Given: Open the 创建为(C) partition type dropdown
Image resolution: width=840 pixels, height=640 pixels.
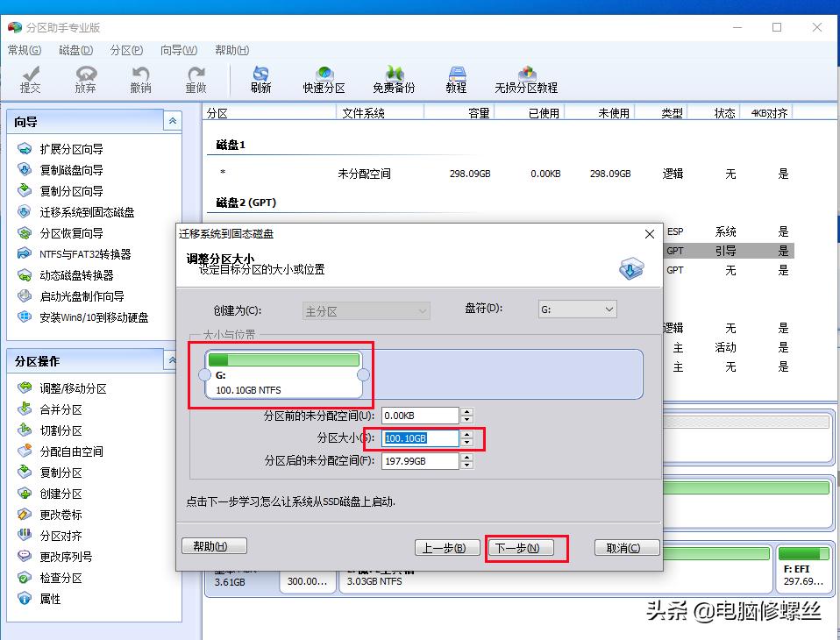Looking at the screenshot, I should [x=366, y=309].
